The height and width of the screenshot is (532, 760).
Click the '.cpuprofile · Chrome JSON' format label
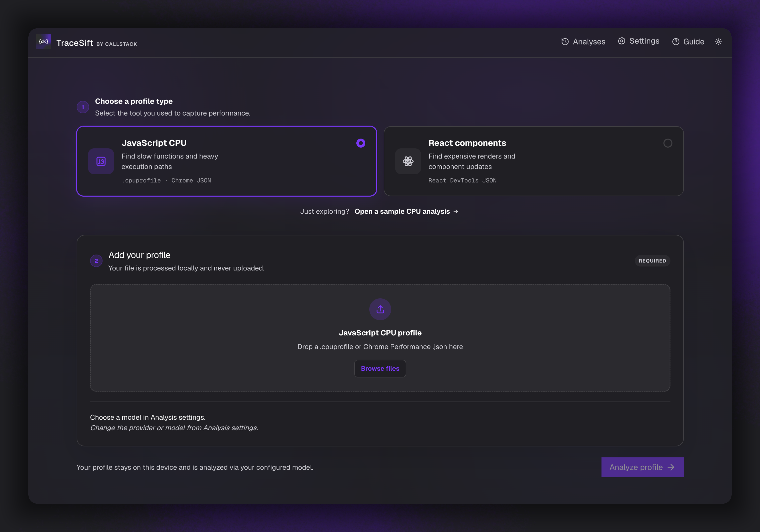[x=166, y=180]
